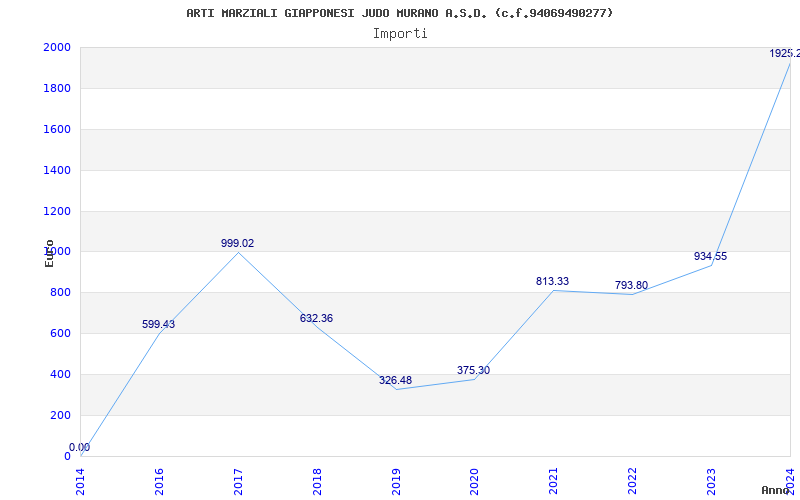The width and height of the screenshot is (800, 500).
Task: Select the 599.43 data label
Action: (x=158, y=324)
